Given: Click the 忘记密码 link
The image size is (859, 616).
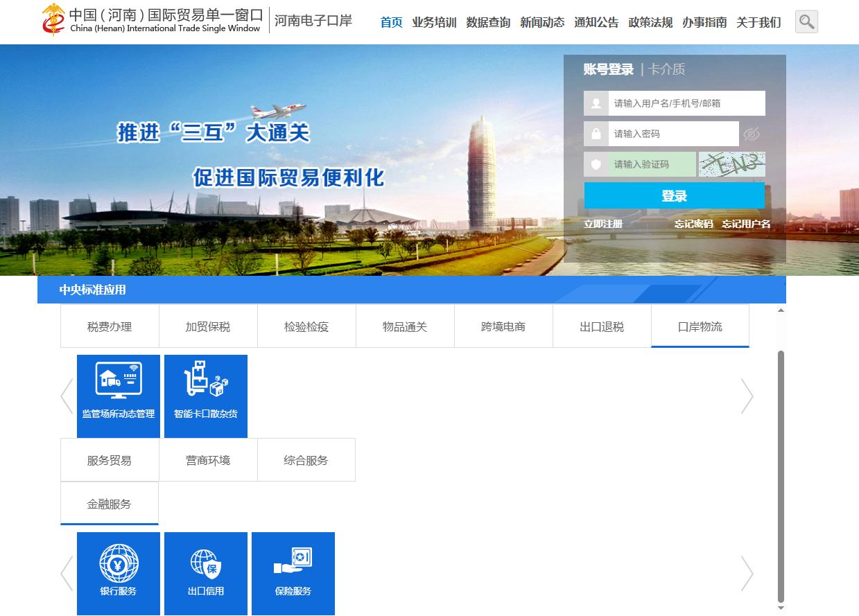Looking at the screenshot, I should 693,224.
